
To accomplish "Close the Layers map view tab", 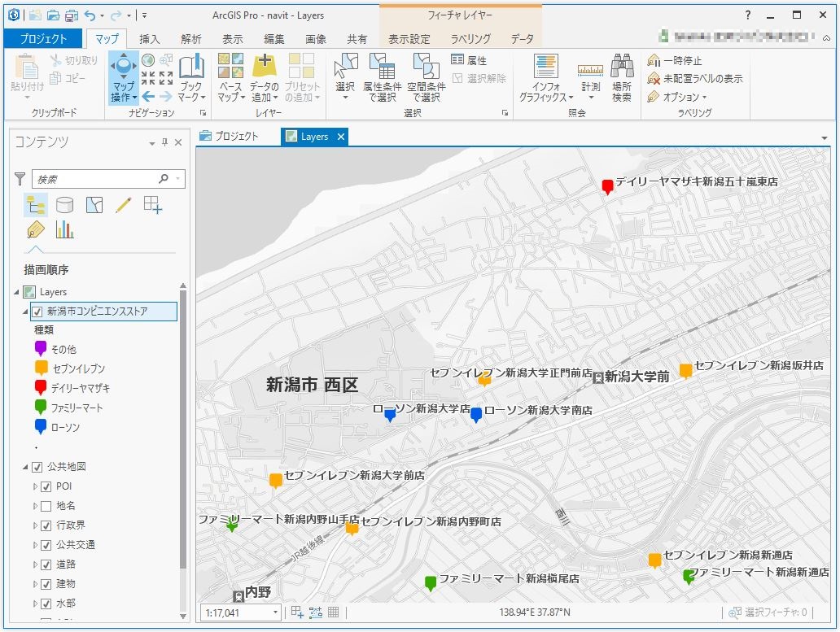I will coord(341,137).
